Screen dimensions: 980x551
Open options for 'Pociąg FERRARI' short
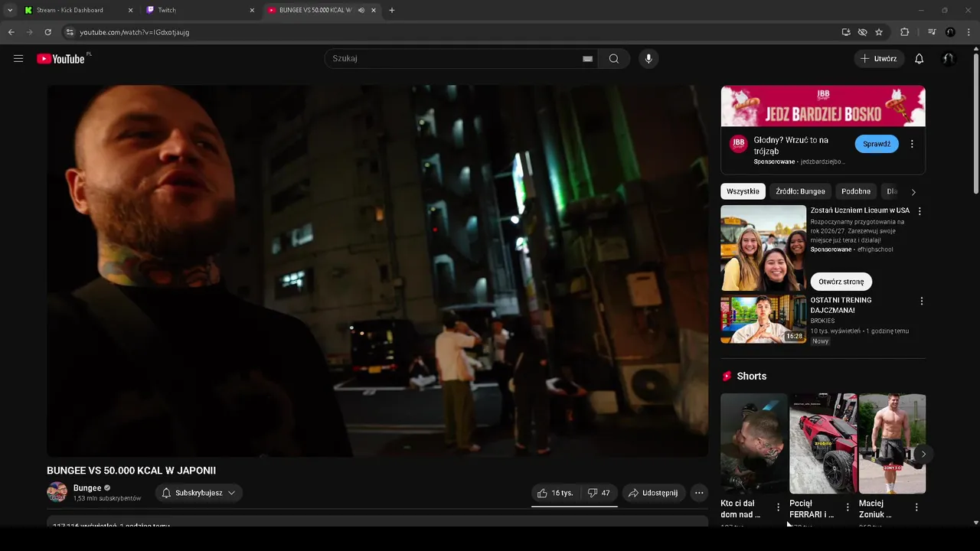pos(848,507)
